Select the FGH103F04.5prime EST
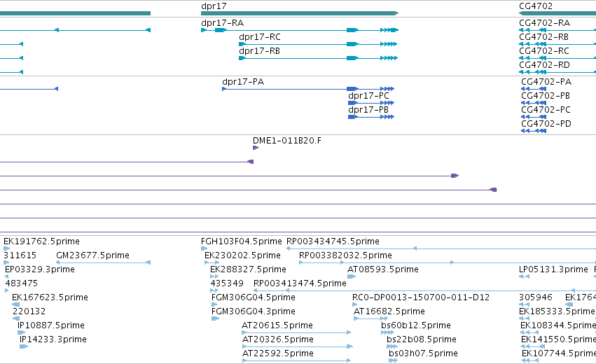The image size is (596, 364). pos(242,241)
